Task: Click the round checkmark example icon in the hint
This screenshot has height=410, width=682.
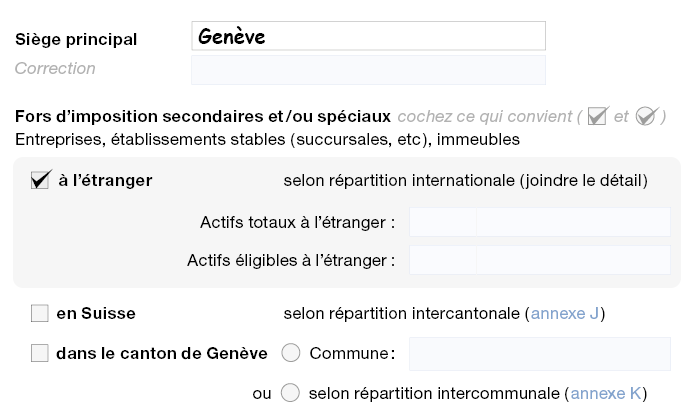Action: click(x=645, y=116)
